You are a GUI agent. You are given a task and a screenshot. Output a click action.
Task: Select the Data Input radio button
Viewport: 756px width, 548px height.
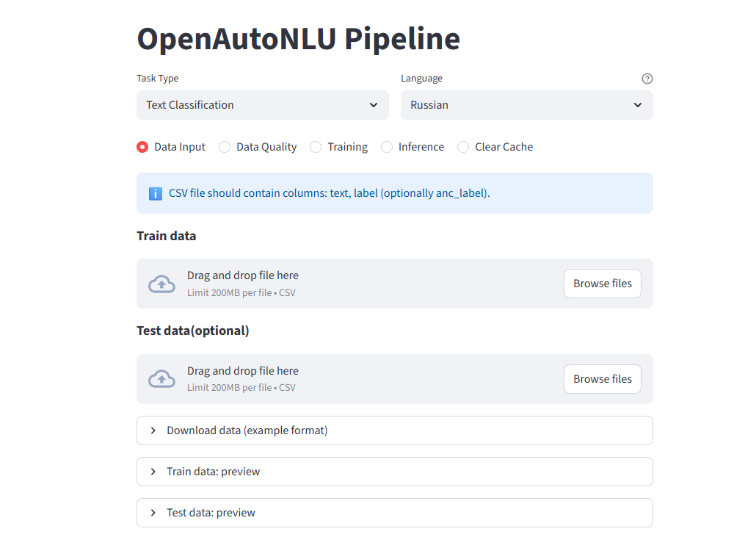pyautogui.click(x=142, y=147)
